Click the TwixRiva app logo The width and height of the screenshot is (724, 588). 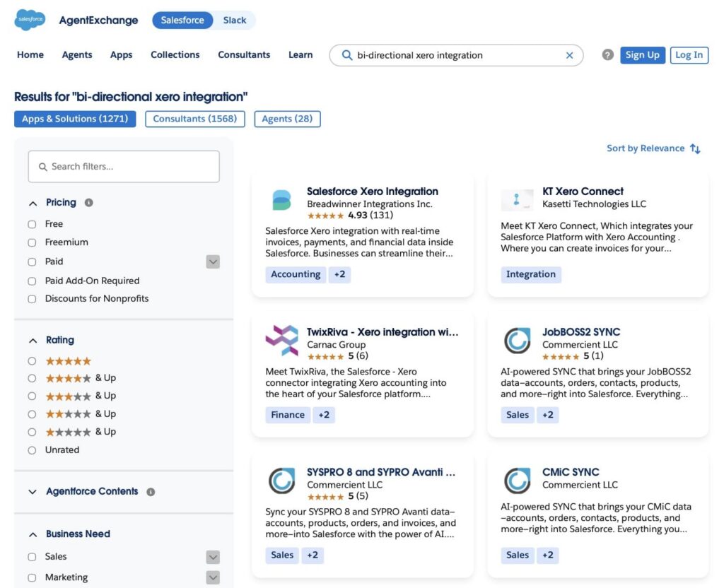point(281,341)
